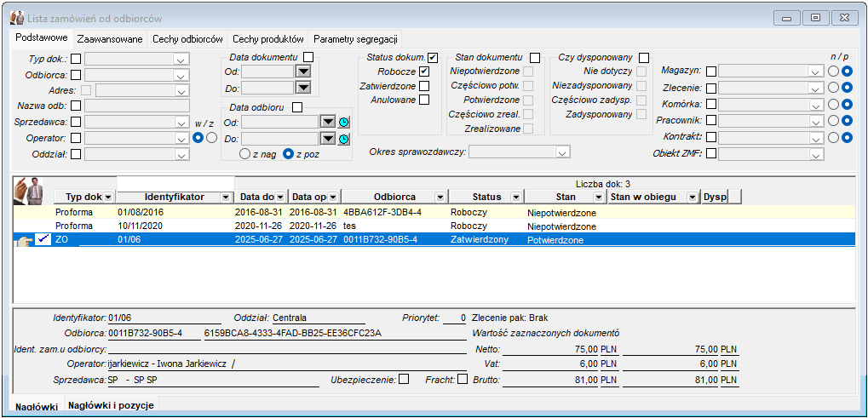This screenshot has width=868, height=418.
Task: Uncheck the Robocze status checkbox
Action: [424, 72]
